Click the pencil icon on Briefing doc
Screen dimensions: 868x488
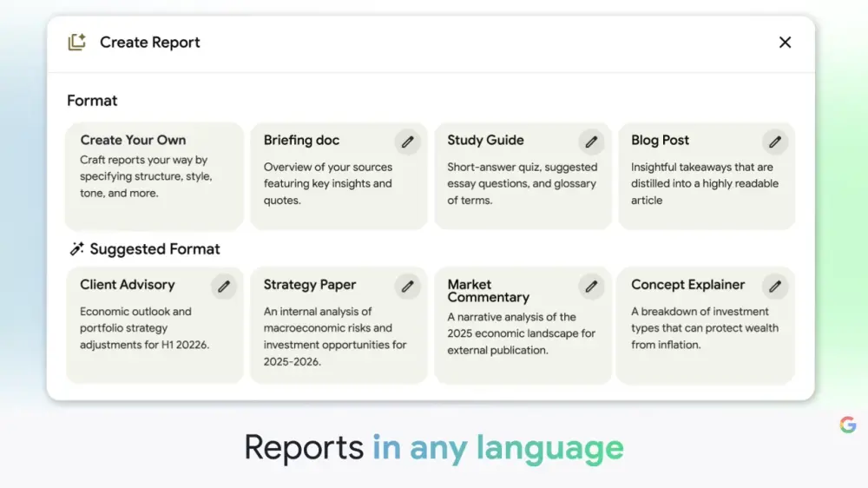click(407, 142)
